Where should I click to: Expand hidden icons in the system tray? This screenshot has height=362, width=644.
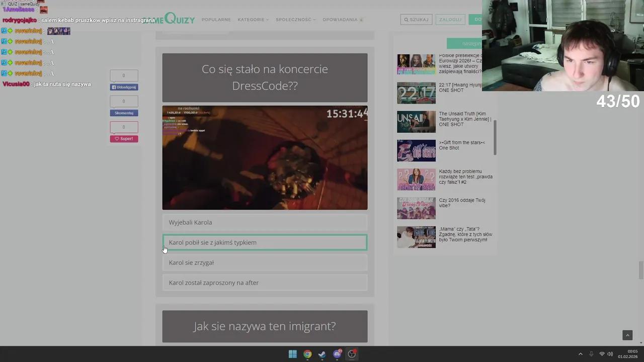(x=581, y=354)
